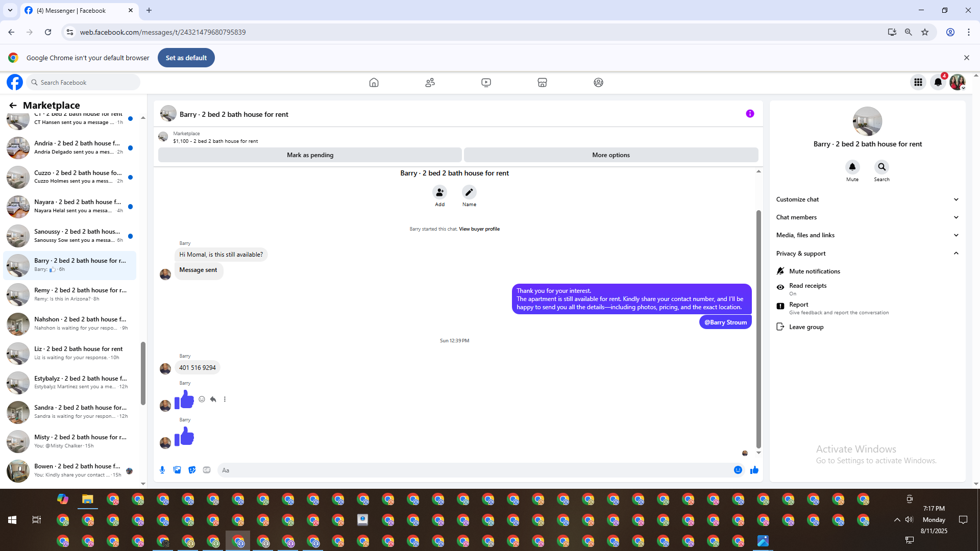Toggle Read receipts setting
980x551 pixels.
point(807,286)
